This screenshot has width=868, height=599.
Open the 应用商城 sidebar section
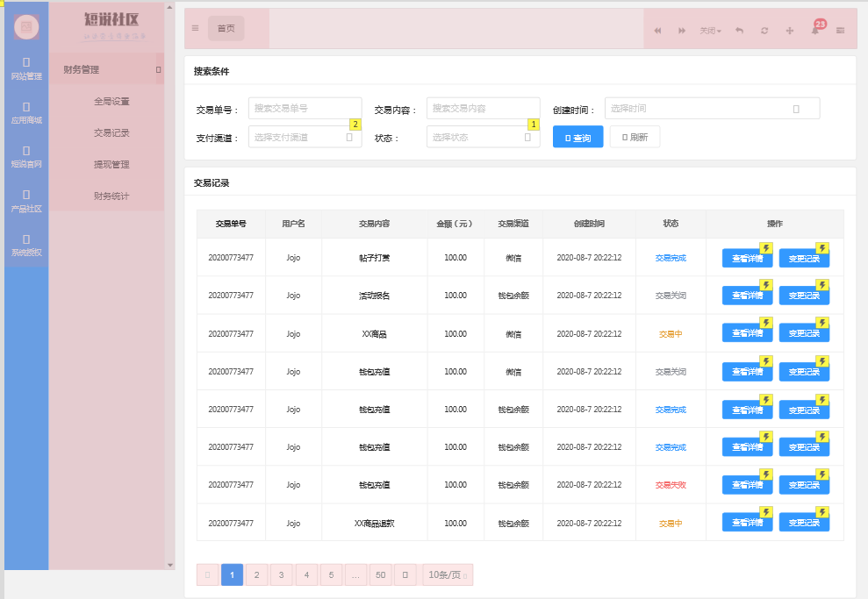point(26,113)
